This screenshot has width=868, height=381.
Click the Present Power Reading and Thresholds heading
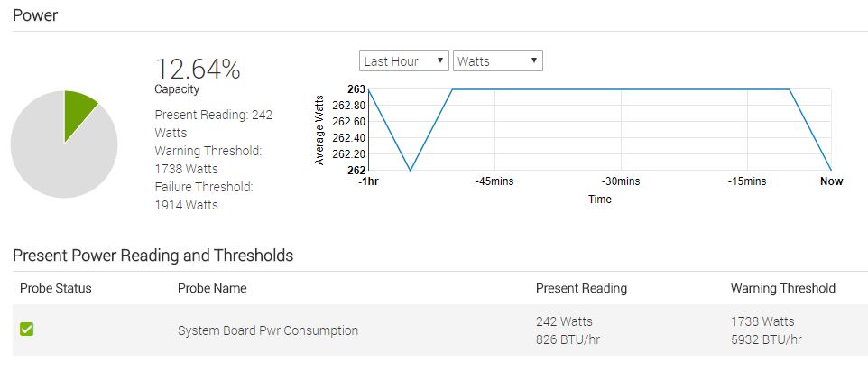(152, 256)
